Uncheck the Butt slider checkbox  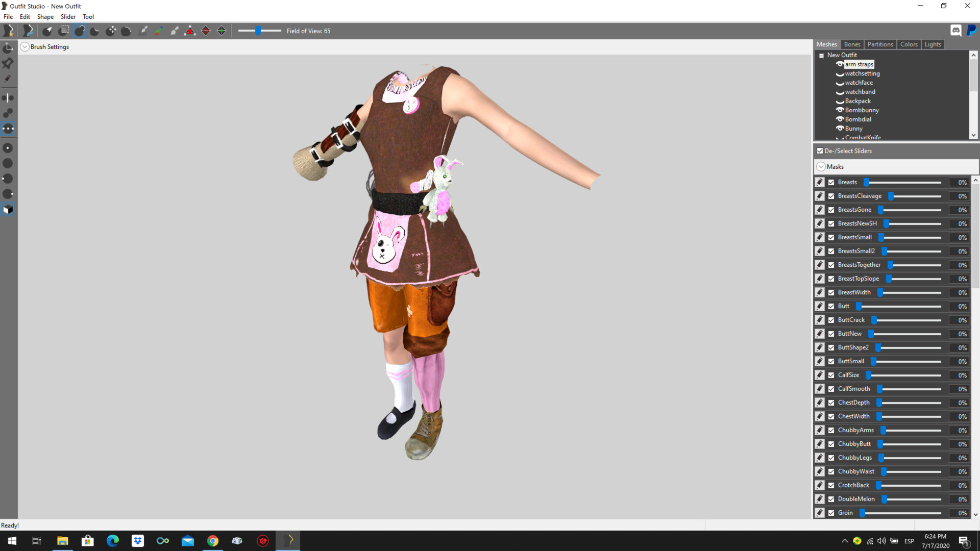click(831, 306)
